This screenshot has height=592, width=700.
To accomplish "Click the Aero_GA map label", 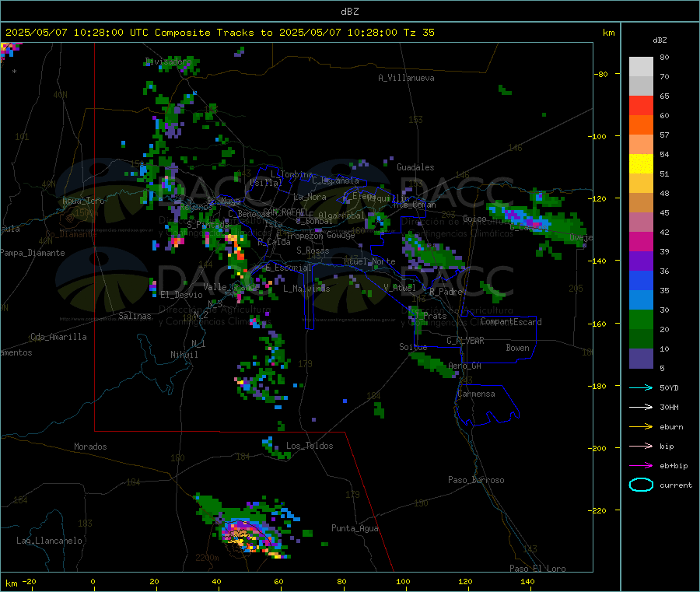I will click(x=465, y=366).
